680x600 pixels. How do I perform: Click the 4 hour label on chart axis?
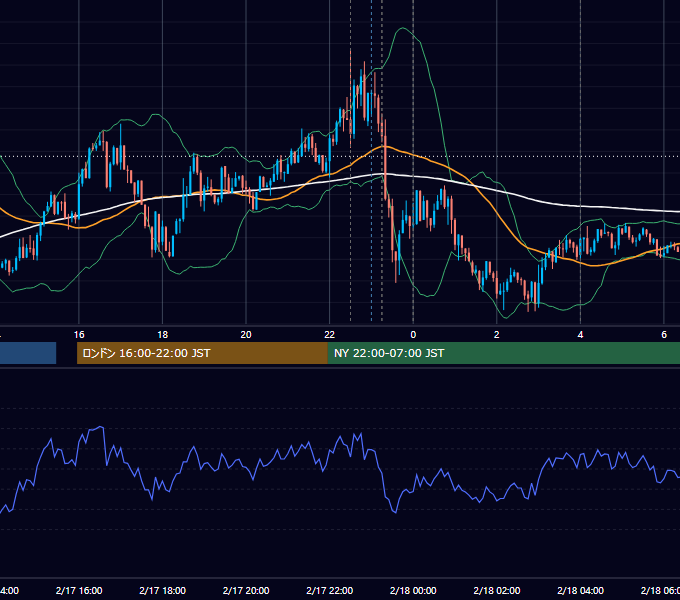point(580,335)
